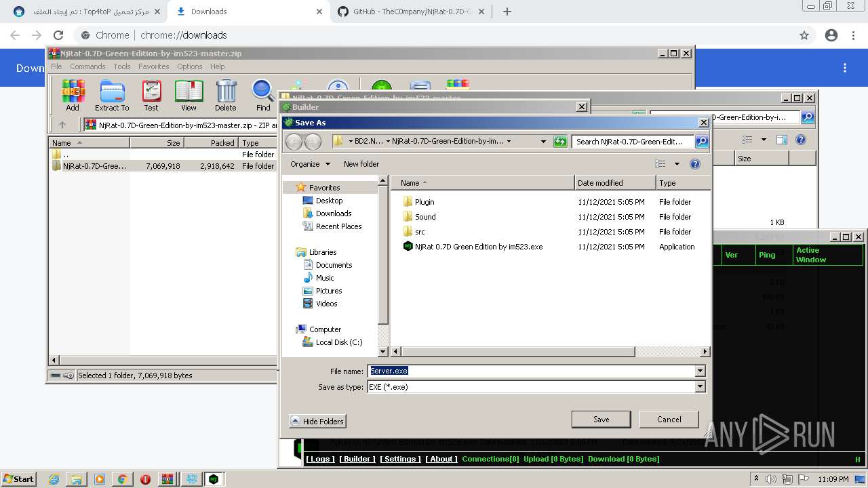The image size is (868, 488).
Task: Open the view options arrow in Save As
Action: [676, 164]
